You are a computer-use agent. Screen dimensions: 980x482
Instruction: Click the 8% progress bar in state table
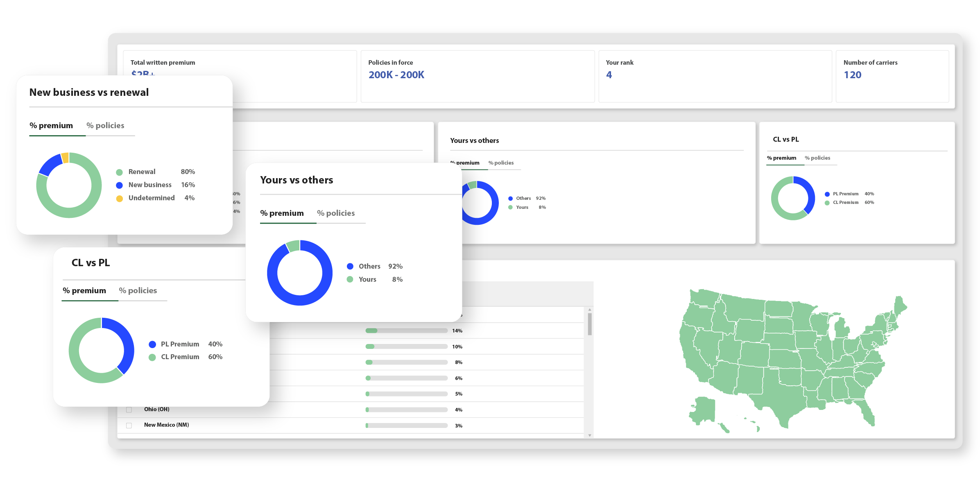[x=407, y=362]
